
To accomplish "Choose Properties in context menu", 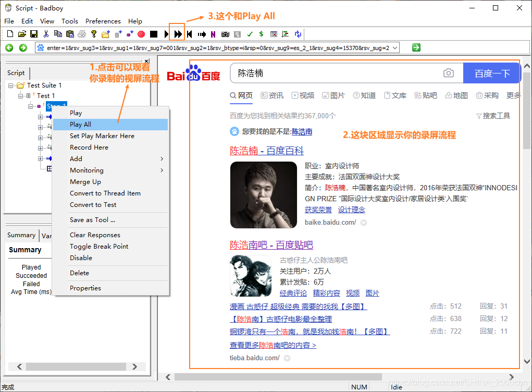I will point(110,288).
